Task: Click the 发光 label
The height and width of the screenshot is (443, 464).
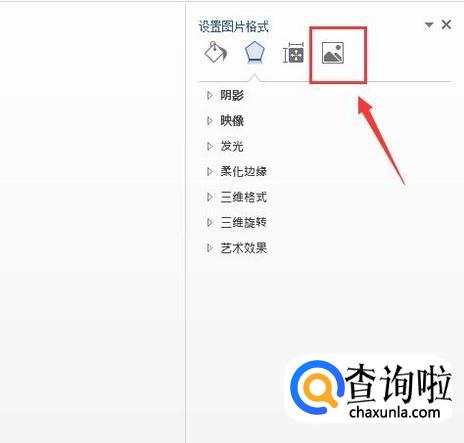Action: (232, 146)
